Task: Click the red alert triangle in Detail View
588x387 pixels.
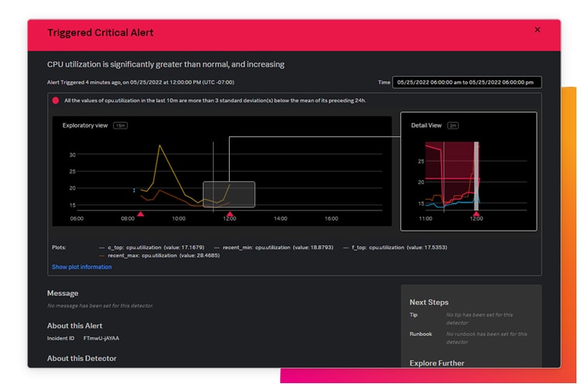Action: pyautogui.click(x=476, y=214)
